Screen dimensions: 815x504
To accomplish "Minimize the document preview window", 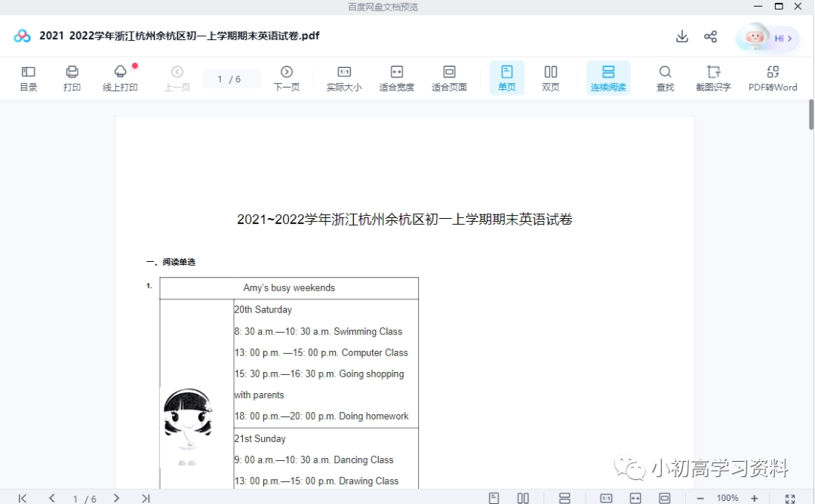I will pyautogui.click(x=758, y=6).
